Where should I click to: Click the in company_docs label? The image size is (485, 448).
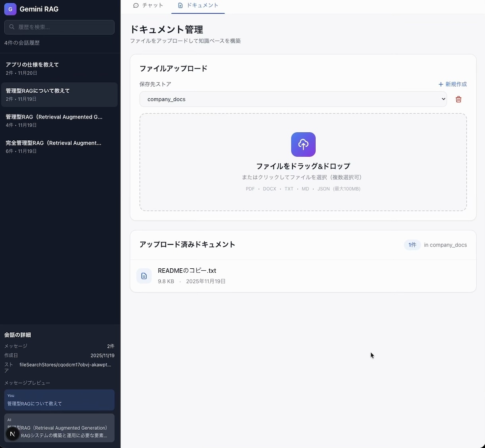445,245
